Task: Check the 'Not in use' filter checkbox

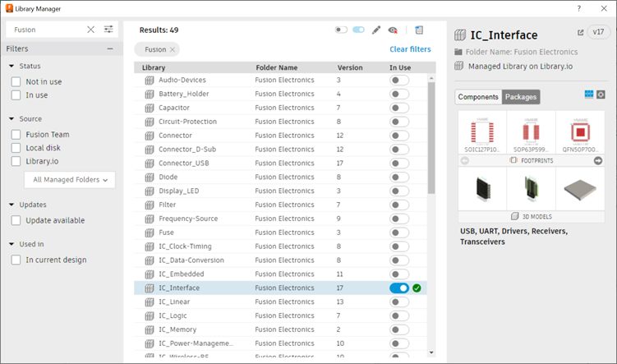Action: point(16,82)
